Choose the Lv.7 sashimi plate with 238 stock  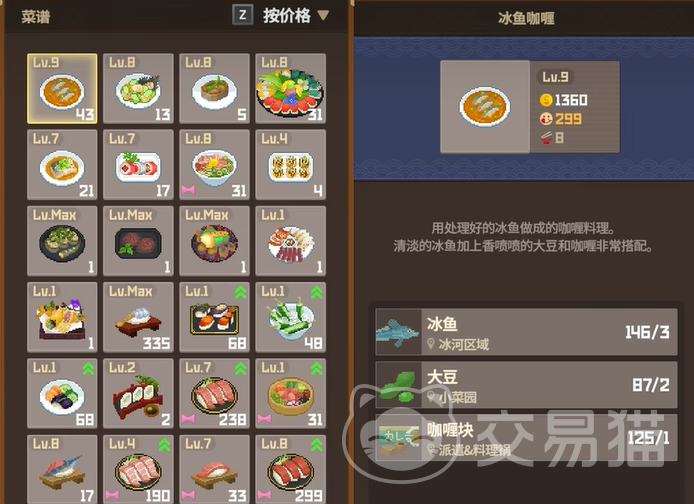tap(214, 393)
